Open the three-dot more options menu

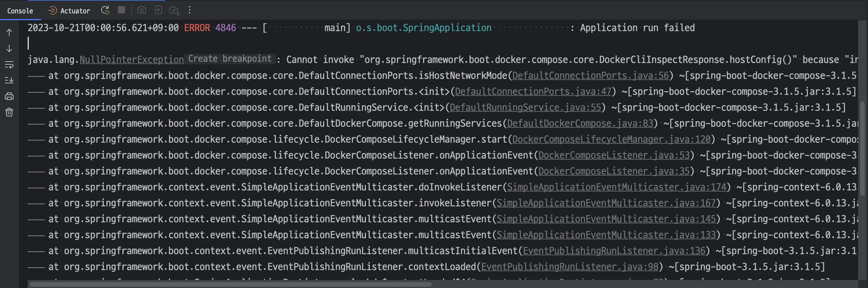click(x=189, y=10)
